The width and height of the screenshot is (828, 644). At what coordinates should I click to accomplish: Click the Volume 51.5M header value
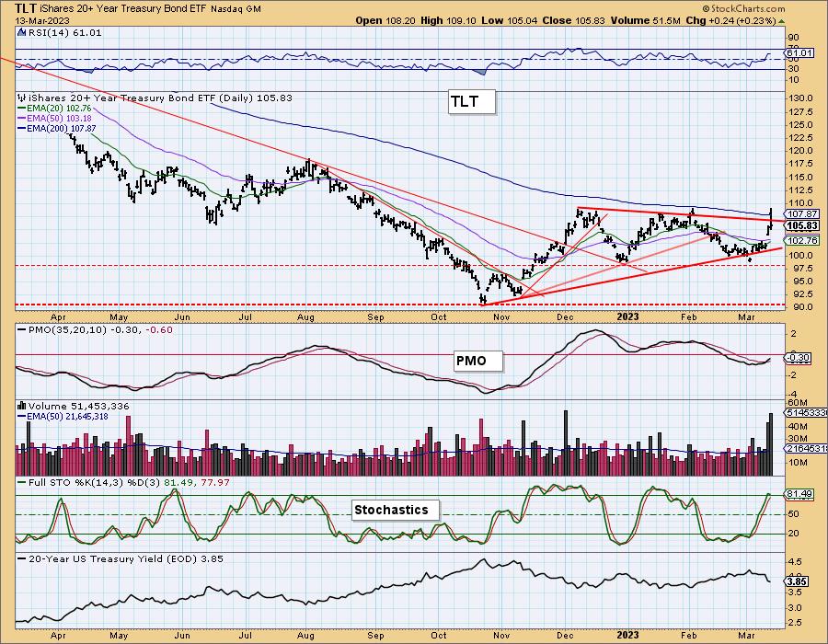pyautogui.click(x=645, y=20)
